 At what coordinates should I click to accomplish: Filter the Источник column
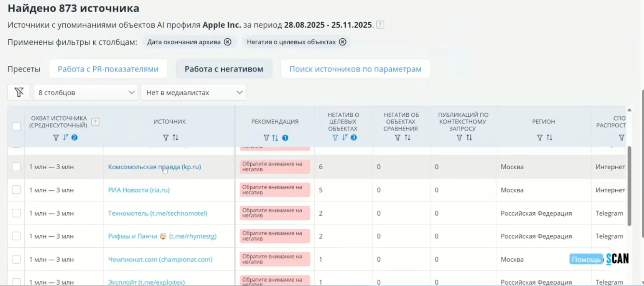pyautogui.click(x=166, y=138)
